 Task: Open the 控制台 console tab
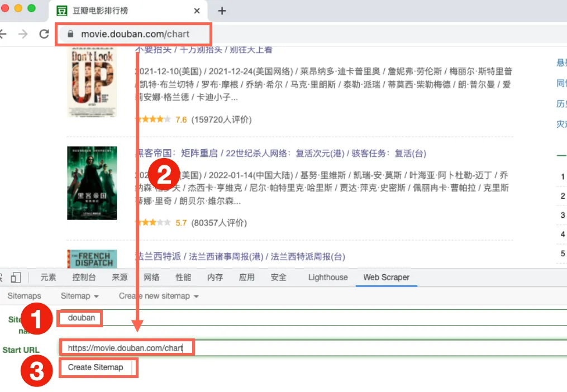click(x=84, y=278)
